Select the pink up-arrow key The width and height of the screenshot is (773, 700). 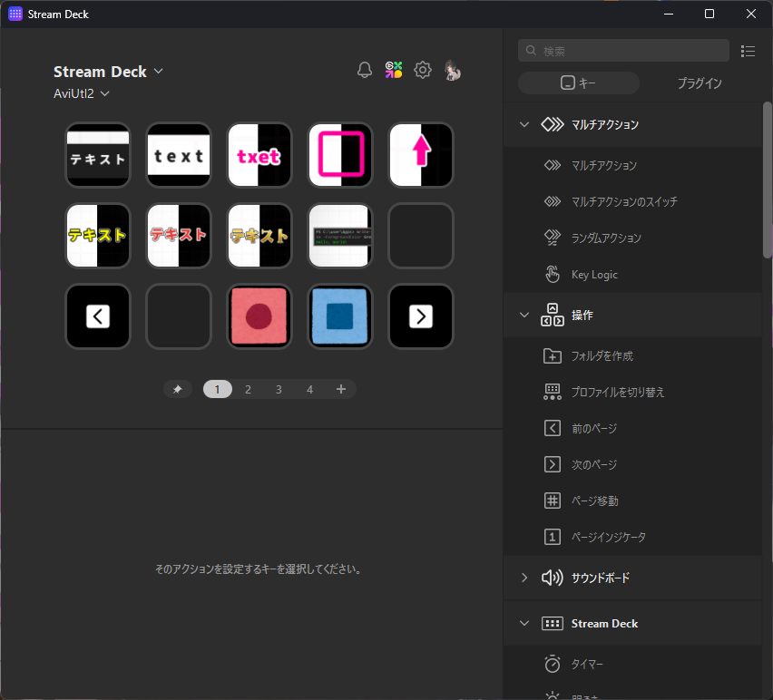pyautogui.click(x=421, y=155)
